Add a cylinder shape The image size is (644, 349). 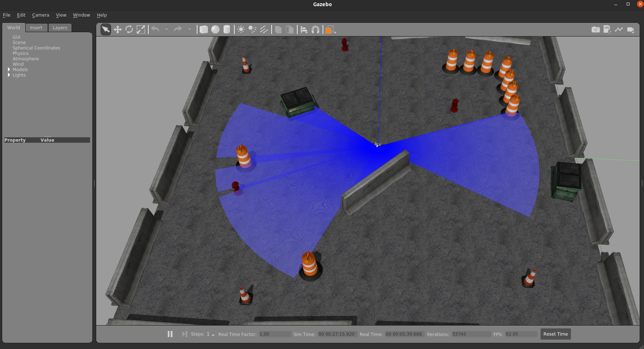227,30
